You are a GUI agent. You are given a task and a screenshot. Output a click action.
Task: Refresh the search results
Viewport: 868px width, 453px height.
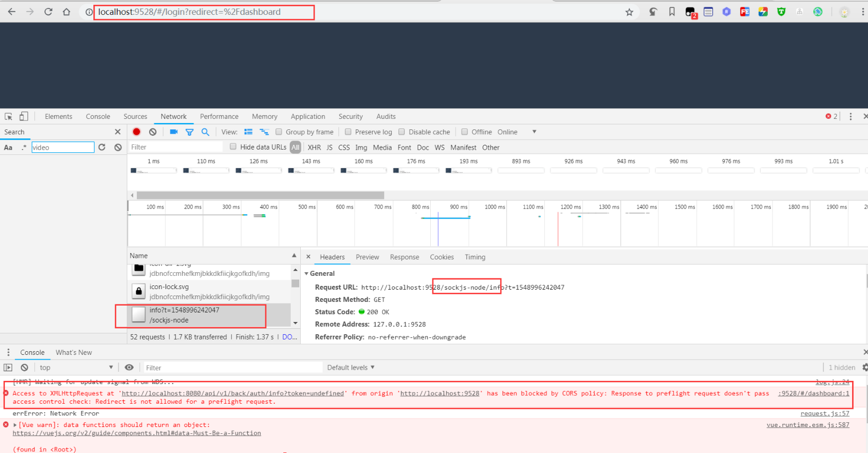(102, 147)
